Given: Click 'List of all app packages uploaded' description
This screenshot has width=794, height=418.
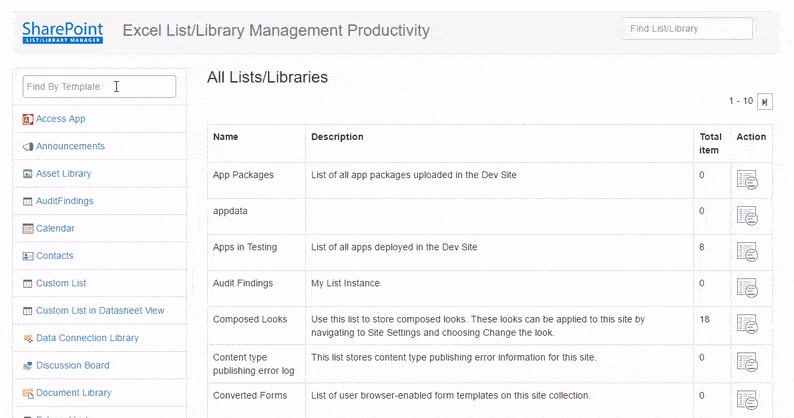Looking at the screenshot, I should 414,175.
